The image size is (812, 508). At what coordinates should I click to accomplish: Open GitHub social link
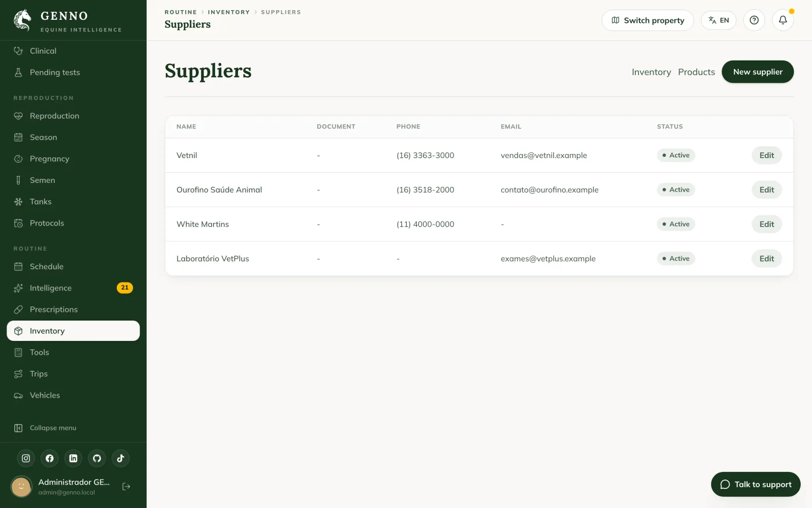coord(97,458)
